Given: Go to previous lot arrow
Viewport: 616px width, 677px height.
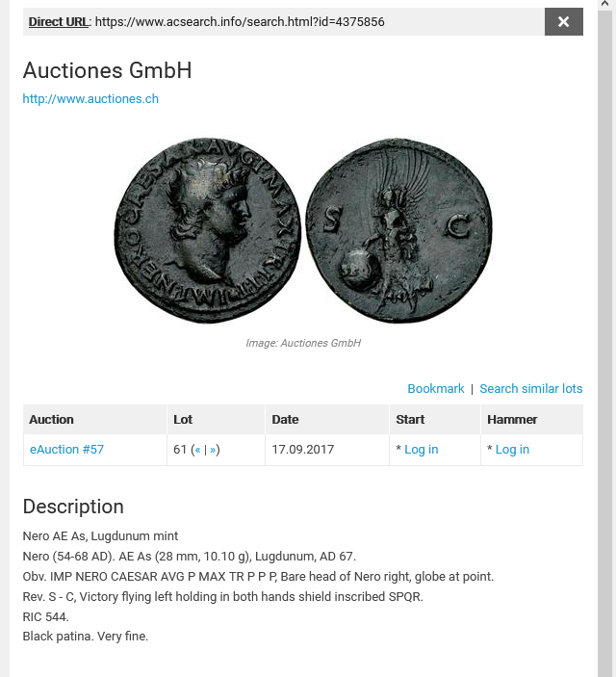Looking at the screenshot, I should [197, 450].
